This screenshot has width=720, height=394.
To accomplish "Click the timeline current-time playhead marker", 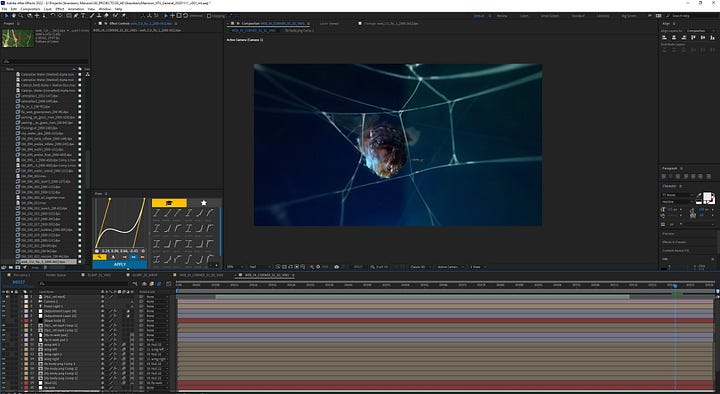I will coord(675,286).
